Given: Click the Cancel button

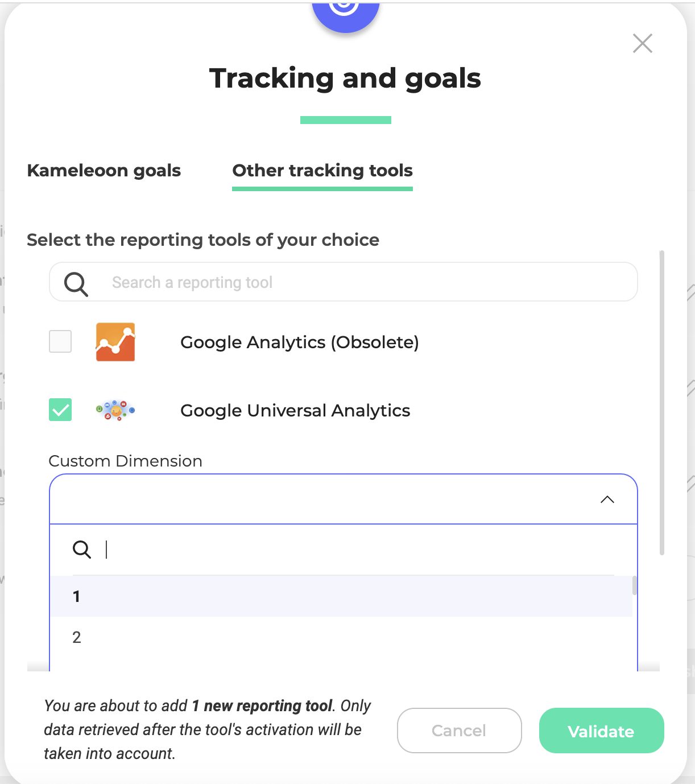Looking at the screenshot, I should point(459,731).
